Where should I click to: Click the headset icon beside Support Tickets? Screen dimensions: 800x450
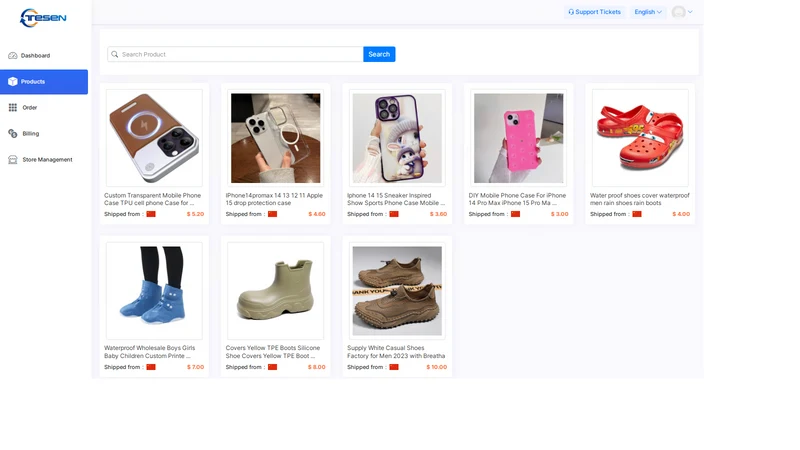point(571,12)
